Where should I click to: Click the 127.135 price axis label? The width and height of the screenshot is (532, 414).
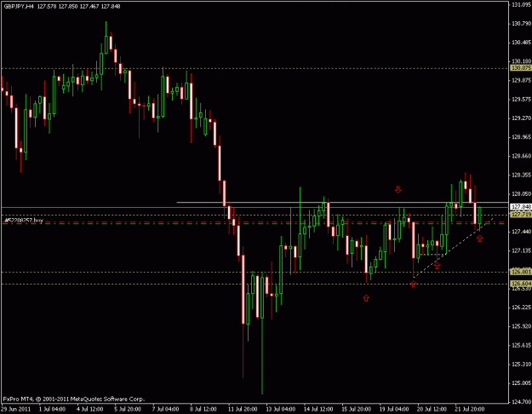pyautogui.click(x=521, y=250)
